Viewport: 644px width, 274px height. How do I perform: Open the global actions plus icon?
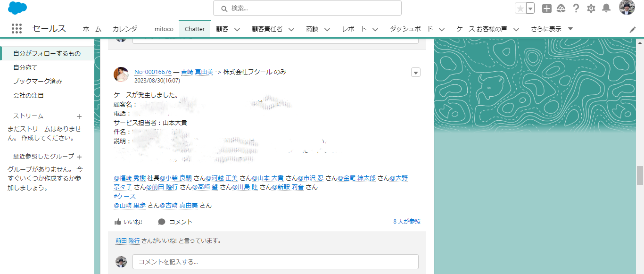[x=546, y=8]
